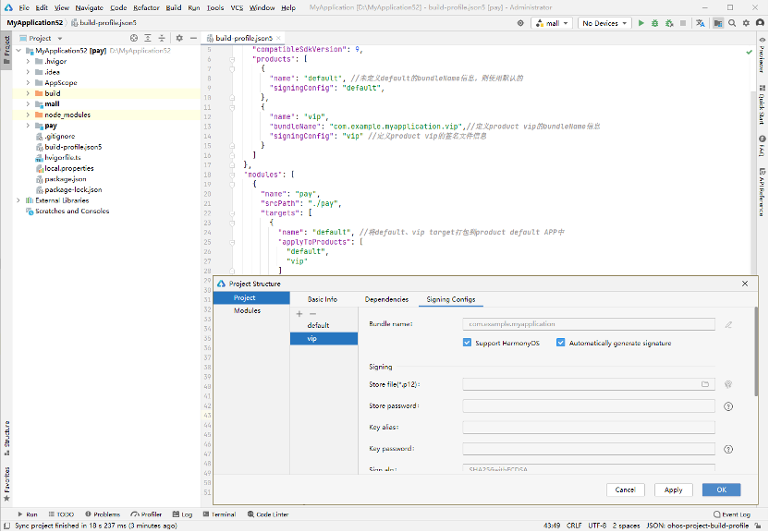
Task: Open the Event Log
Action: pos(732,514)
